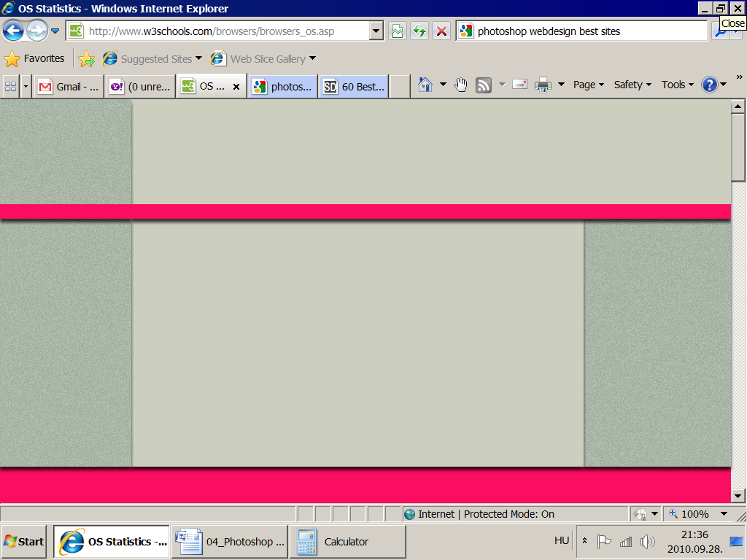Screen dimensions: 747x560
Task: Switch to the Yahoo (0 unre... tab
Action: point(140,87)
